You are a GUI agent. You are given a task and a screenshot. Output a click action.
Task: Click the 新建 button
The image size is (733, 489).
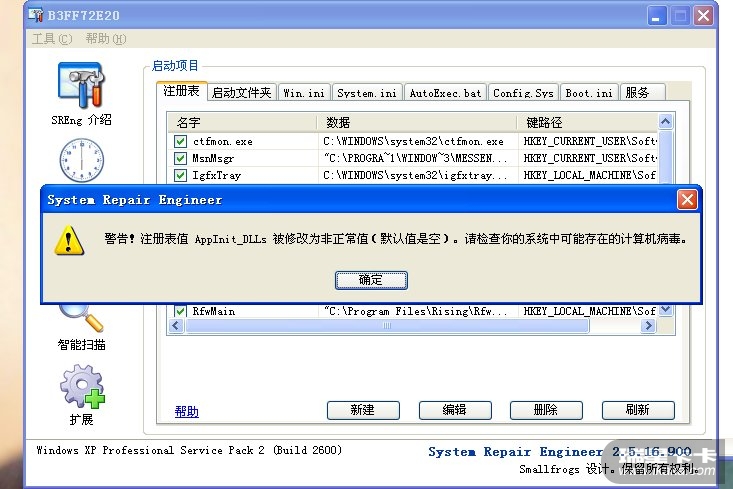click(363, 410)
